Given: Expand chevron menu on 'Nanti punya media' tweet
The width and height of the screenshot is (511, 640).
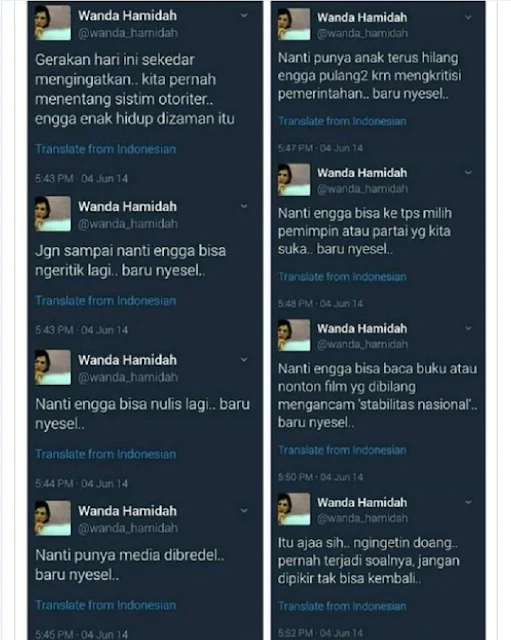Looking at the screenshot, I should [244, 510].
